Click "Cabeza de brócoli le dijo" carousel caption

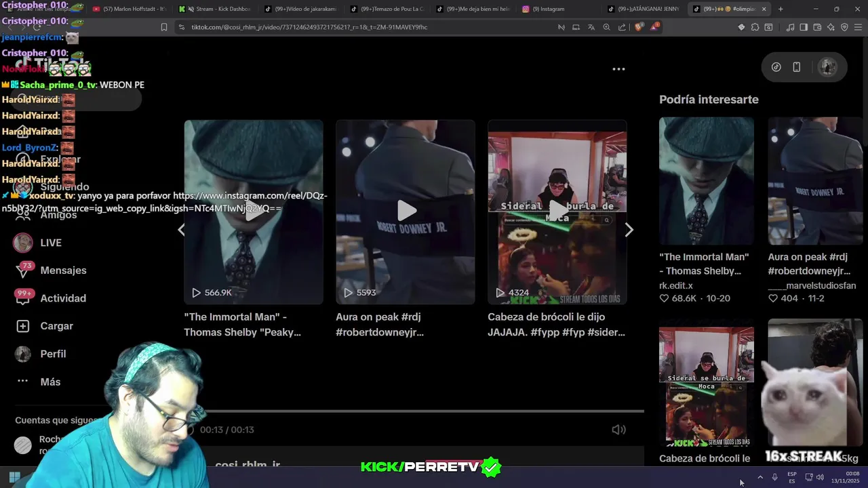coord(556,325)
